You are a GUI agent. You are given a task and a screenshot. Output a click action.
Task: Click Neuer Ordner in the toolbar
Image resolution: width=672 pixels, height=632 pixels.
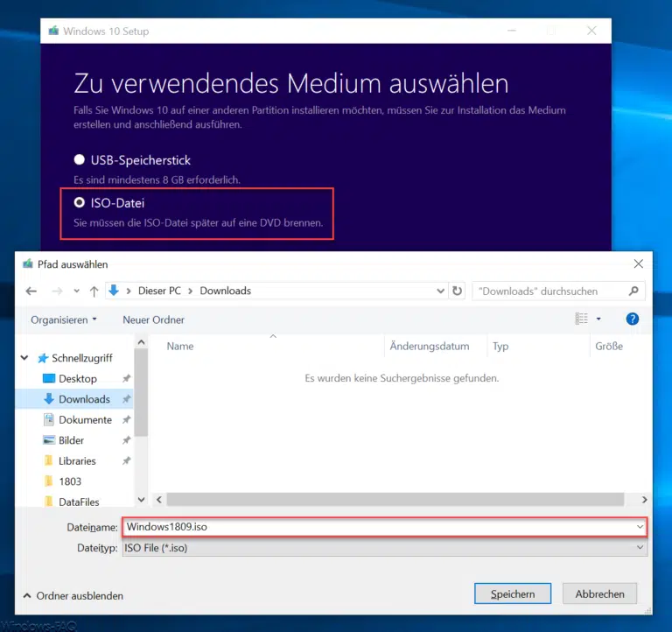coord(153,320)
